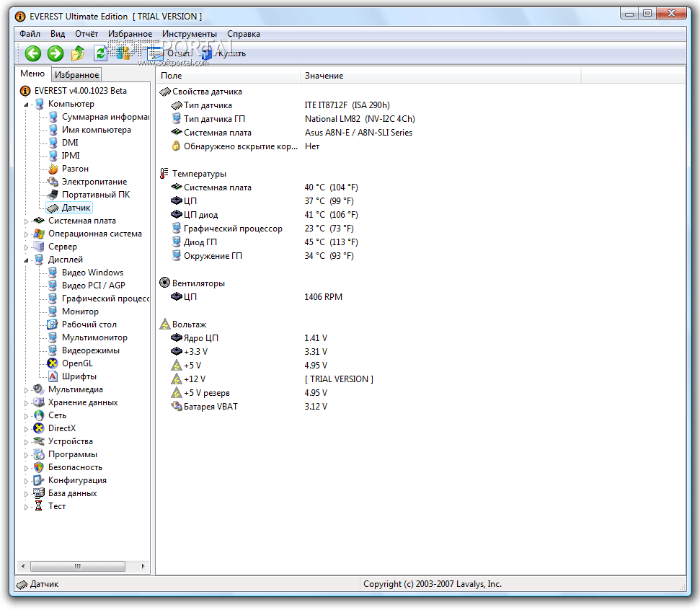
Task: Click the Устройства icon in the tree
Action: click(39, 441)
